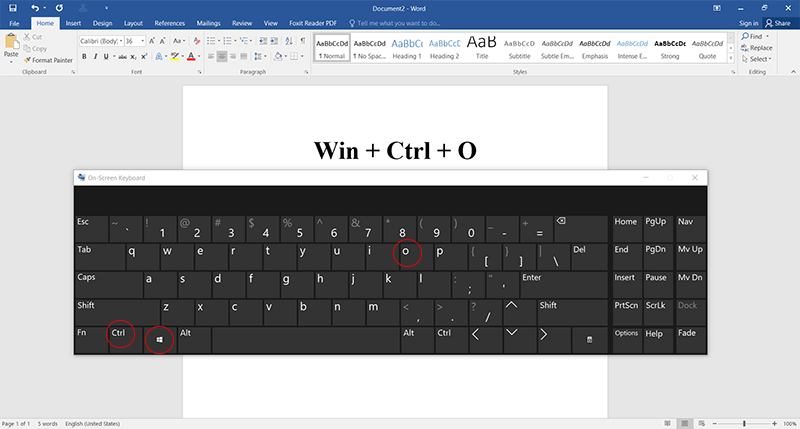Image resolution: width=800 pixels, height=429 pixels.
Task: Open the Select dropdown in Editing group
Action: [757, 59]
